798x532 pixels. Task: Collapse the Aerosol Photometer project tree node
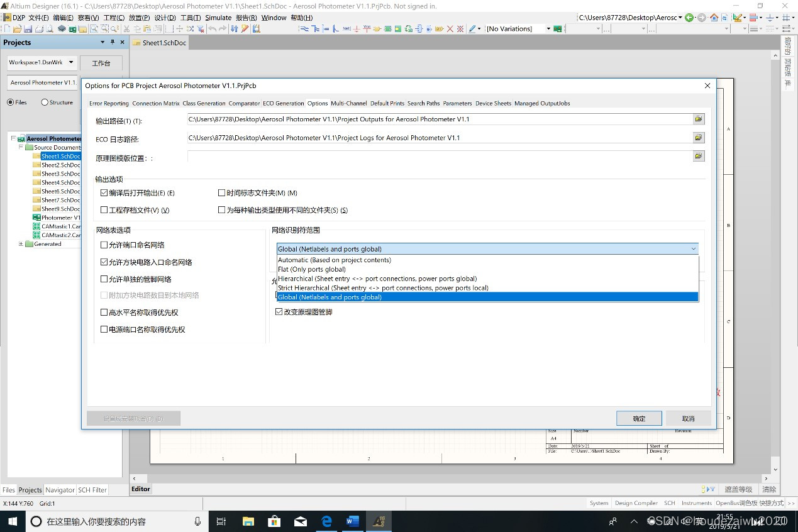click(13, 138)
